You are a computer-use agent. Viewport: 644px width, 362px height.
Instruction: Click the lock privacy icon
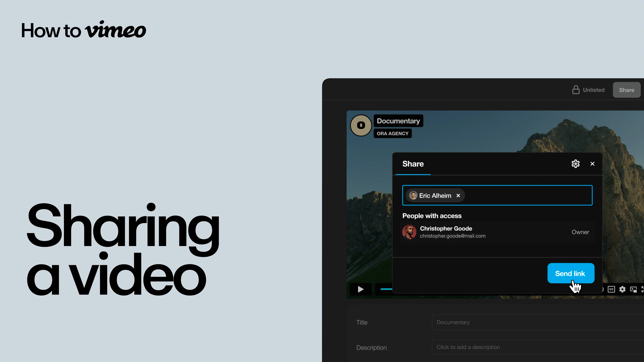tap(576, 90)
